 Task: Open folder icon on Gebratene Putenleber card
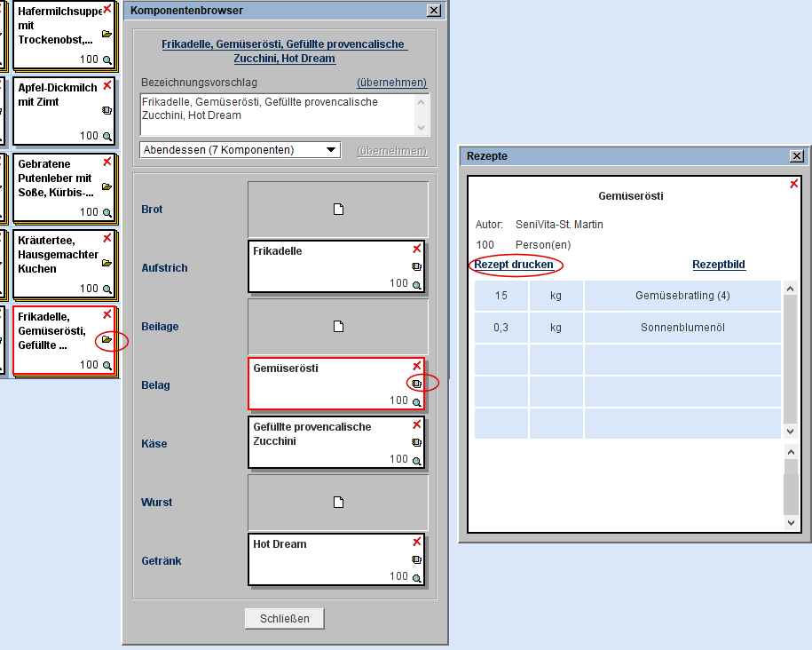106,187
